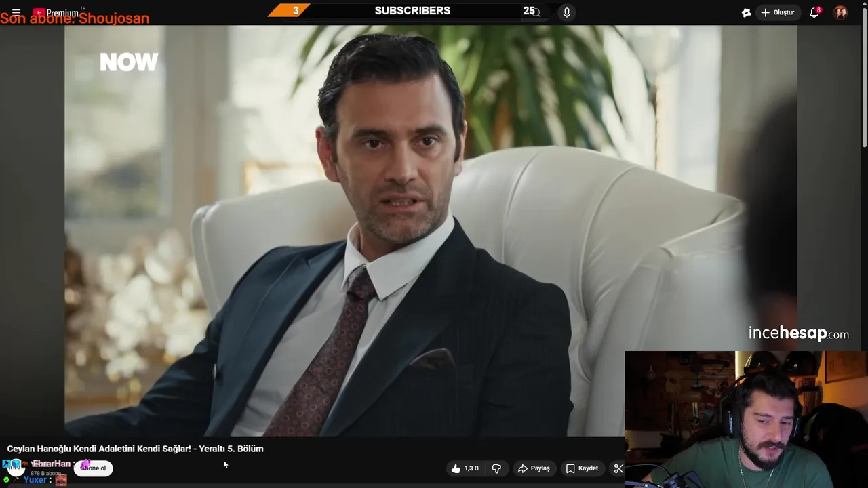Viewport: 868px width, 488px height.
Task: Click the 1,3 B like count
Action: (471, 468)
